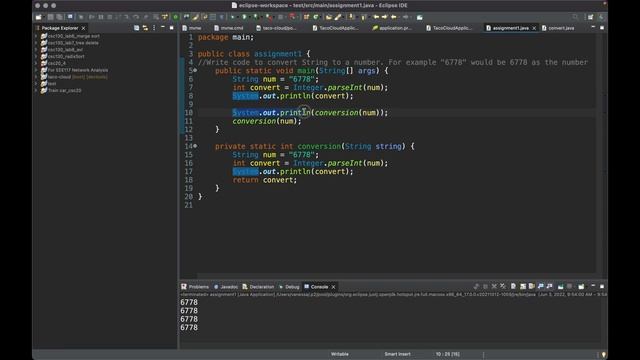
Task: Toggle Link with Editor in Package Explorer
Action: [145, 28]
